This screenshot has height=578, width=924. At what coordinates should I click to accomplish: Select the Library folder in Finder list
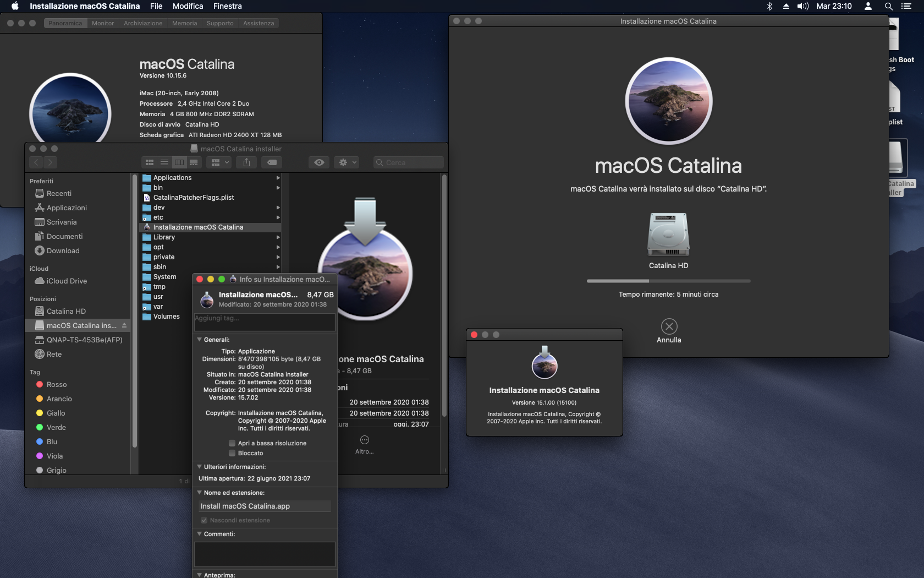coord(211,237)
